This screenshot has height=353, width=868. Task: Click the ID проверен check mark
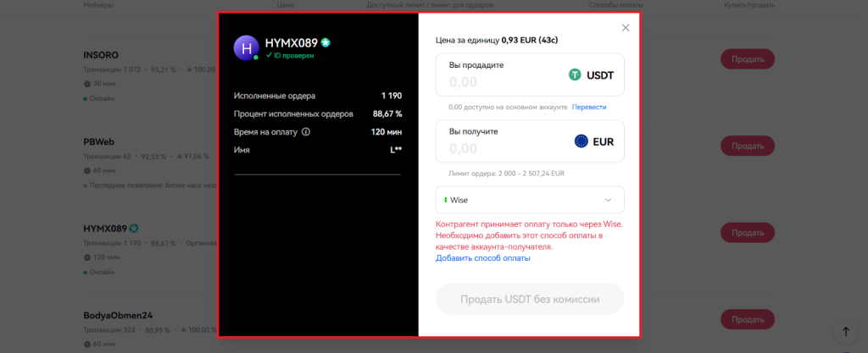pos(269,55)
